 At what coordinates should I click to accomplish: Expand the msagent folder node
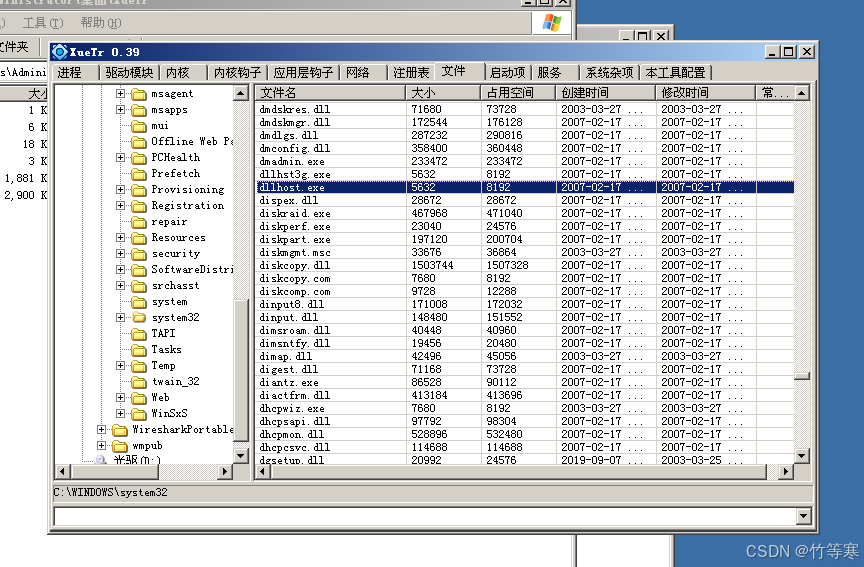[120, 94]
